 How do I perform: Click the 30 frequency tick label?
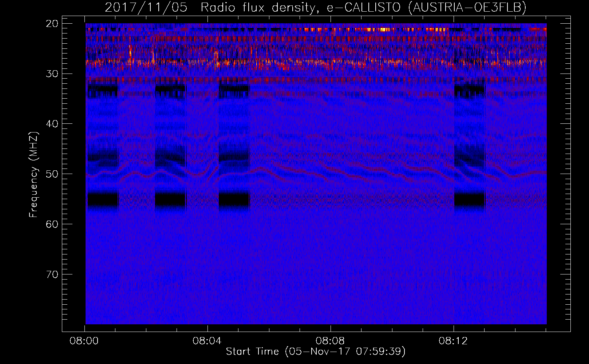[x=52, y=74]
